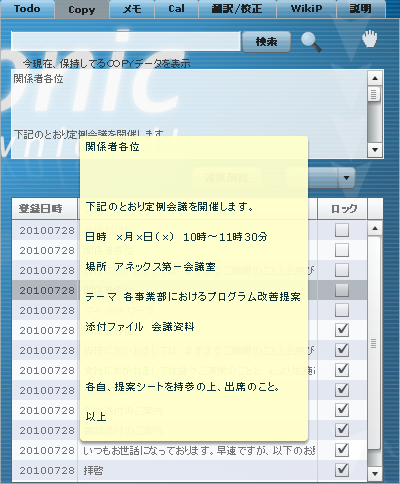The image size is (400, 484).
Task: Click tooltip line starting 日時 ×月×日
Action: tap(176, 237)
